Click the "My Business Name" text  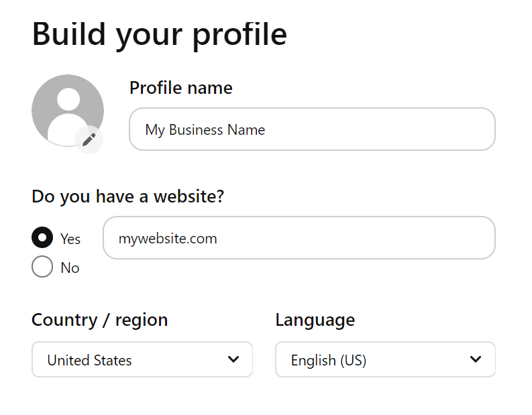pyautogui.click(x=205, y=130)
